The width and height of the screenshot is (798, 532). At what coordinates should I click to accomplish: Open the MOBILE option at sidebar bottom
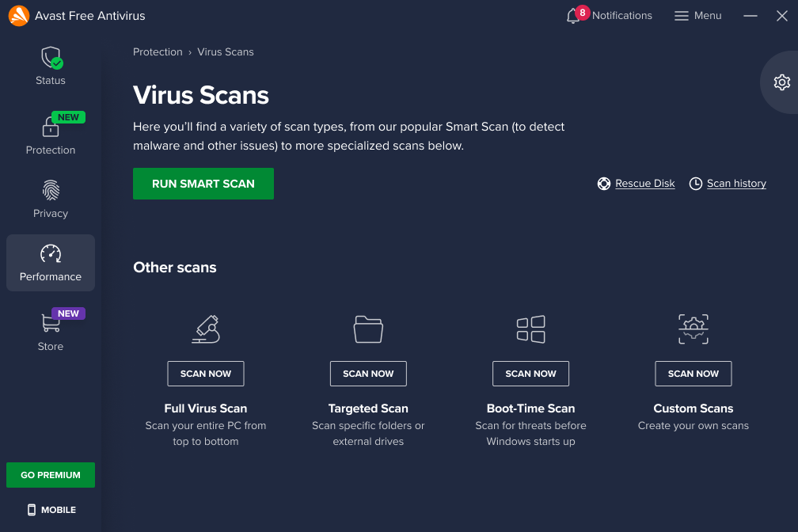[x=50, y=509]
